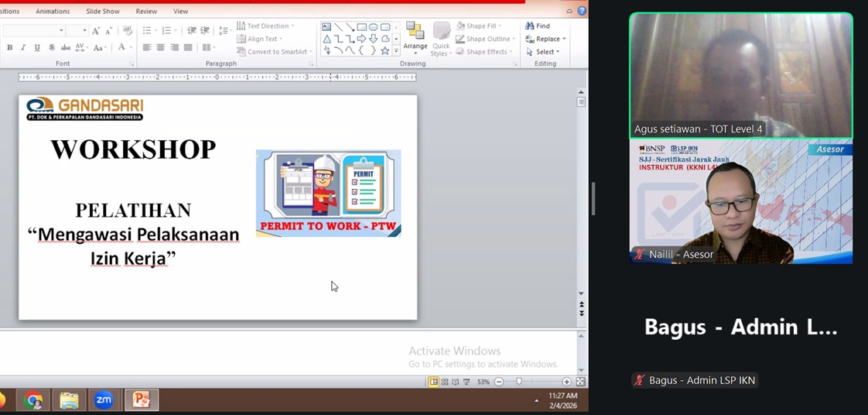Select the 5-point star shape
Viewport: 868px width, 415px height.
[x=384, y=51]
